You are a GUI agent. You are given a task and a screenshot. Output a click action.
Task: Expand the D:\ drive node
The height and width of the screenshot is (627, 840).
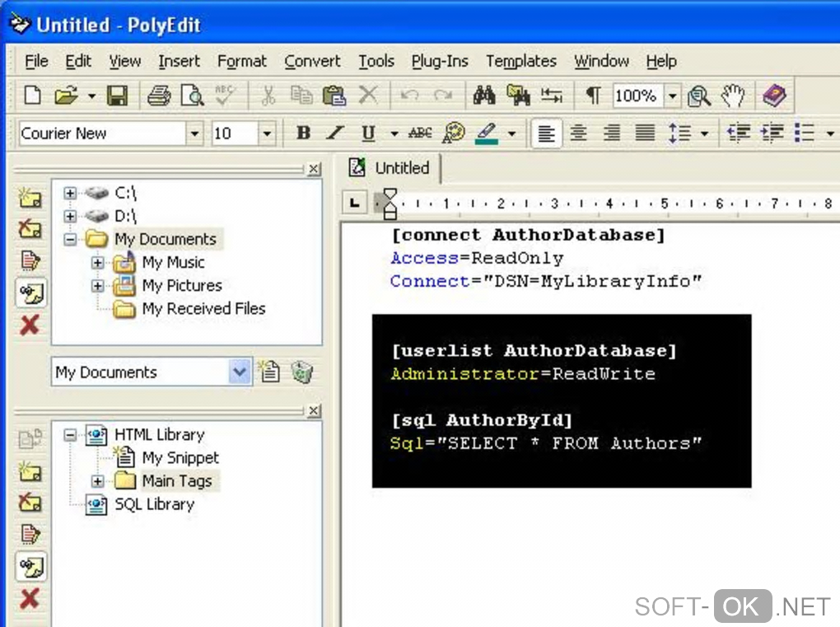70,216
